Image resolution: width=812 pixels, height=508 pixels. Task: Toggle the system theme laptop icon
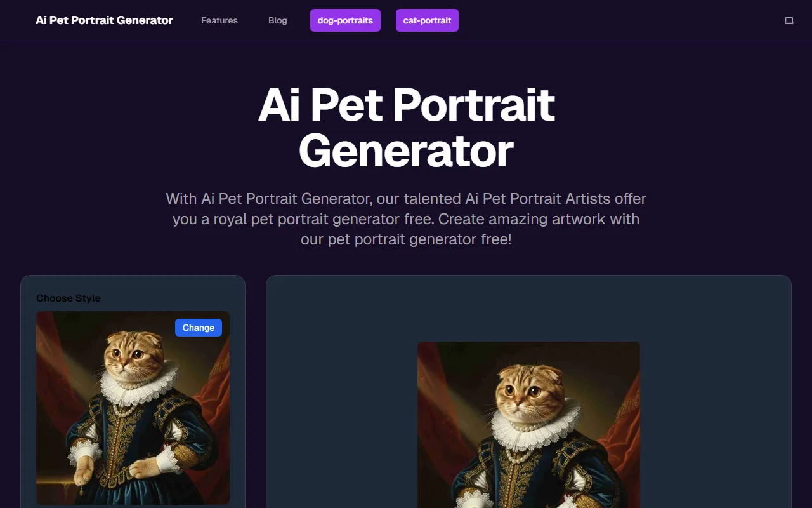click(789, 20)
